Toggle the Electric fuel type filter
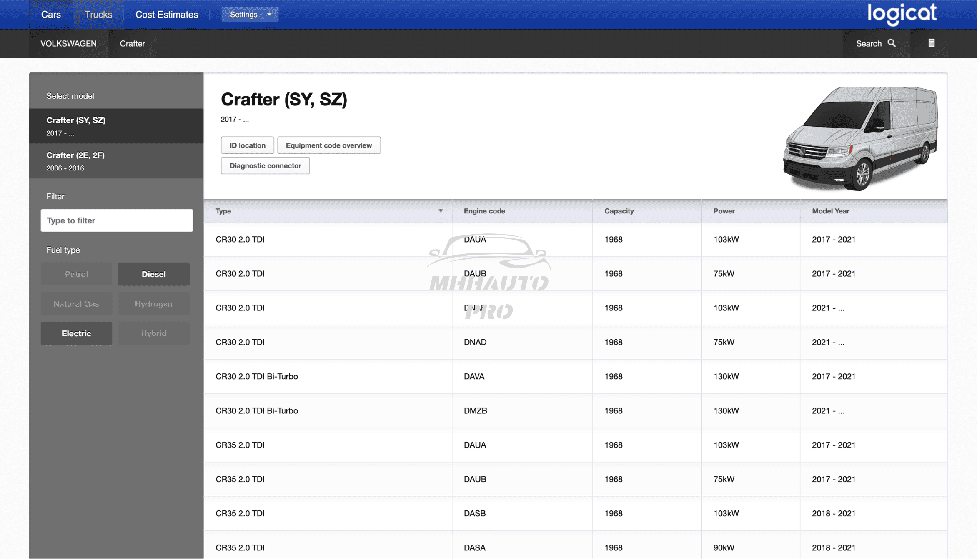 coord(76,333)
